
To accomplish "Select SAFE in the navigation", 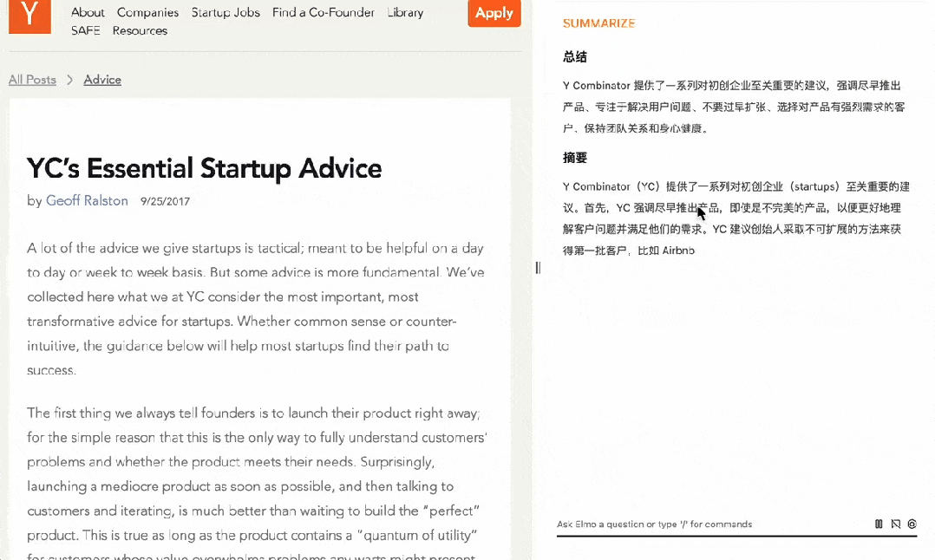I will (86, 30).
